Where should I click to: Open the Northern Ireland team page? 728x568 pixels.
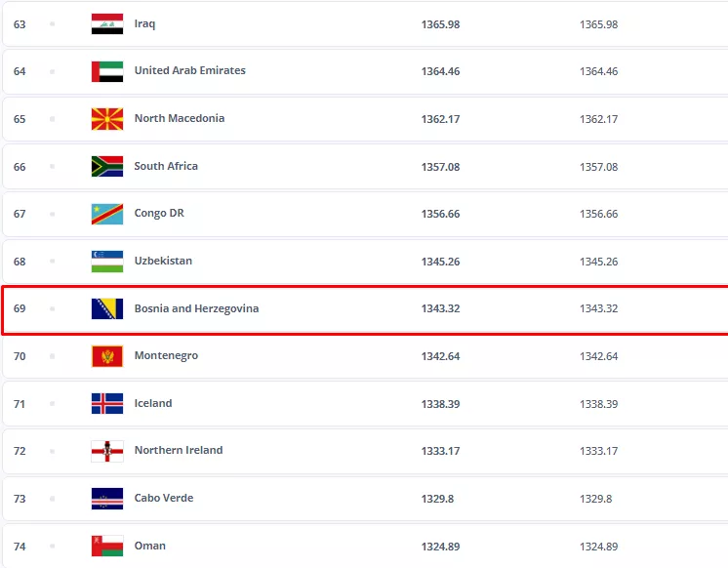coord(179,451)
